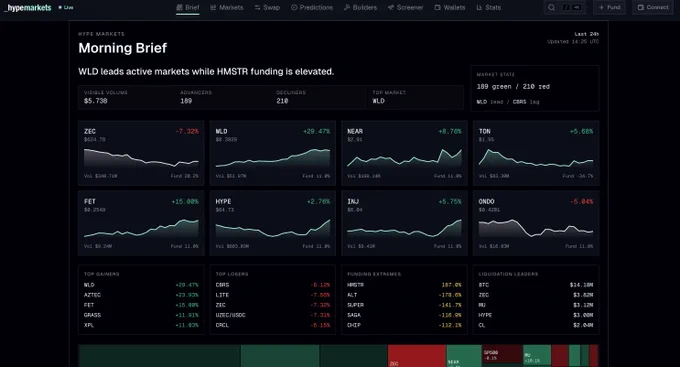This screenshot has height=367, width=680.
Task: Click the Morning Brief heading
Action: pos(123,48)
